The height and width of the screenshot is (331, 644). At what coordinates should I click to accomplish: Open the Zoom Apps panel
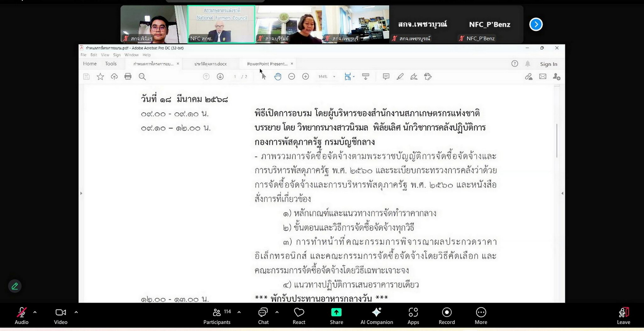[413, 316]
